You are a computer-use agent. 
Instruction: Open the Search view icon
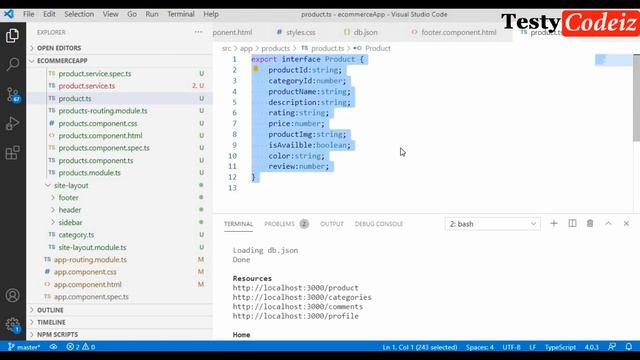(12, 64)
